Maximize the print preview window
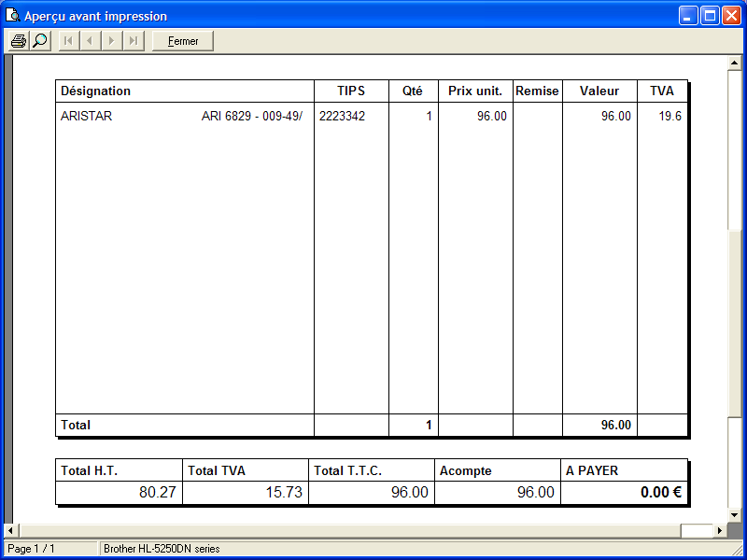Screen dimensions: 747x560 pos(710,16)
